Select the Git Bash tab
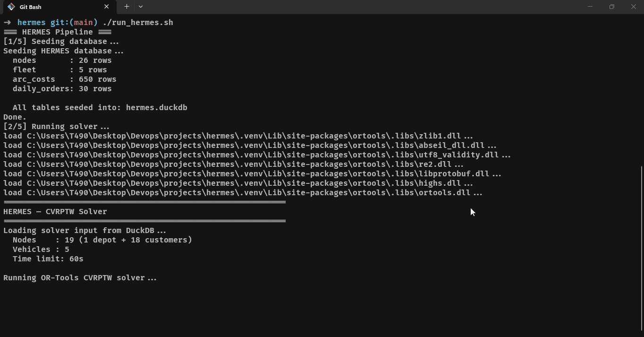Viewport: 644px width, 337px height. [x=59, y=7]
